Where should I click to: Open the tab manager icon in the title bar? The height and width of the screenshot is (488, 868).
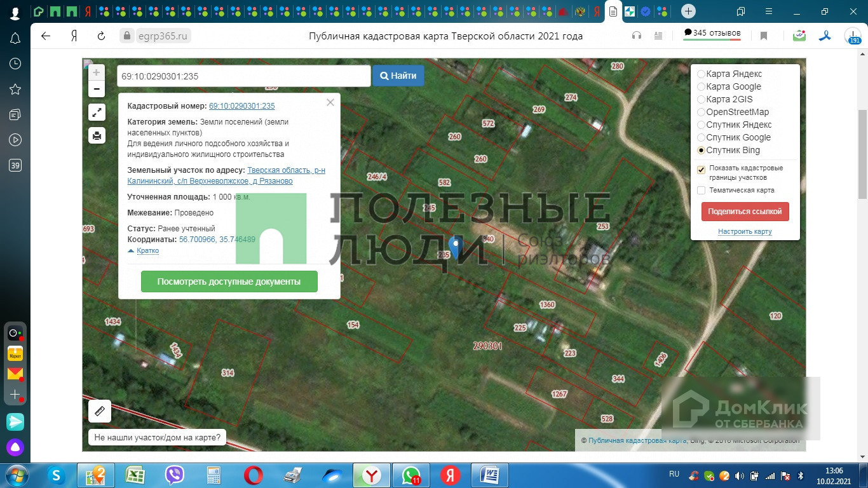coord(741,11)
